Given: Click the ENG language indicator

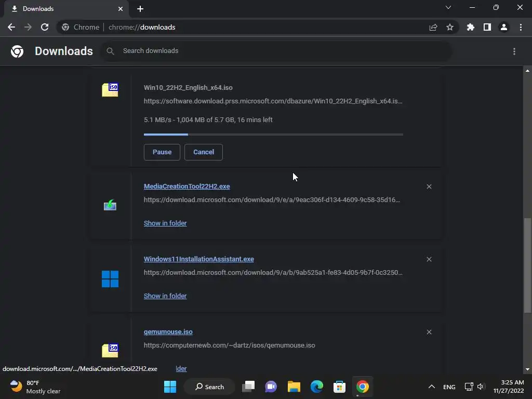Looking at the screenshot, I should click(449, 387).
